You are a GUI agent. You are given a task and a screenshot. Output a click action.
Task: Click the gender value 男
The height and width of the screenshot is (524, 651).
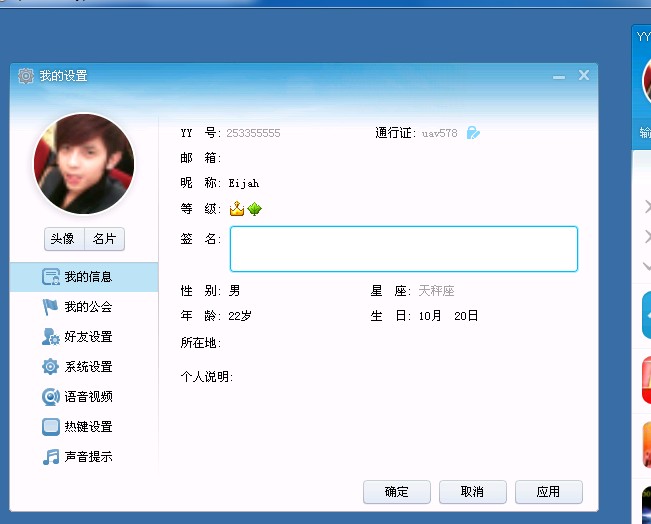pos(234,291)
